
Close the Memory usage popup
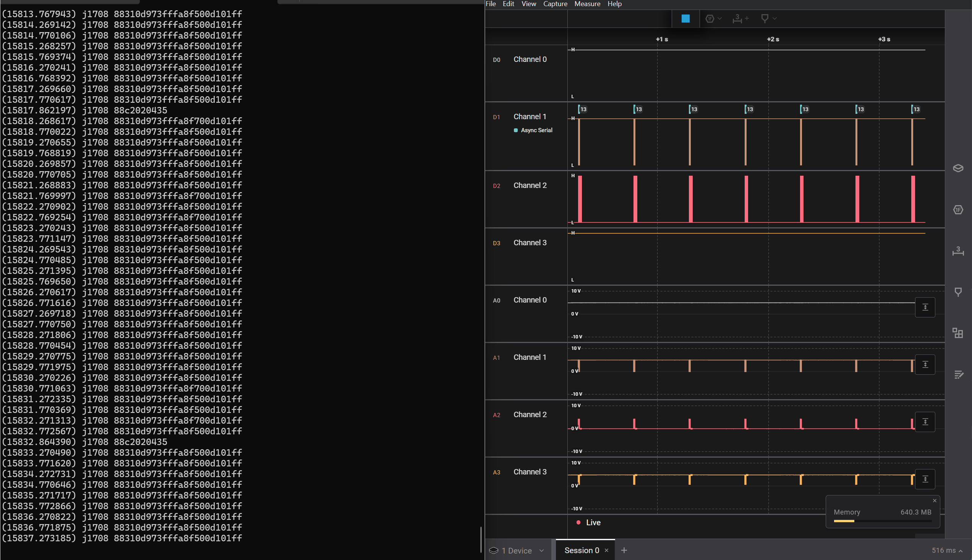pyautogui.click(x=934, y=501)
